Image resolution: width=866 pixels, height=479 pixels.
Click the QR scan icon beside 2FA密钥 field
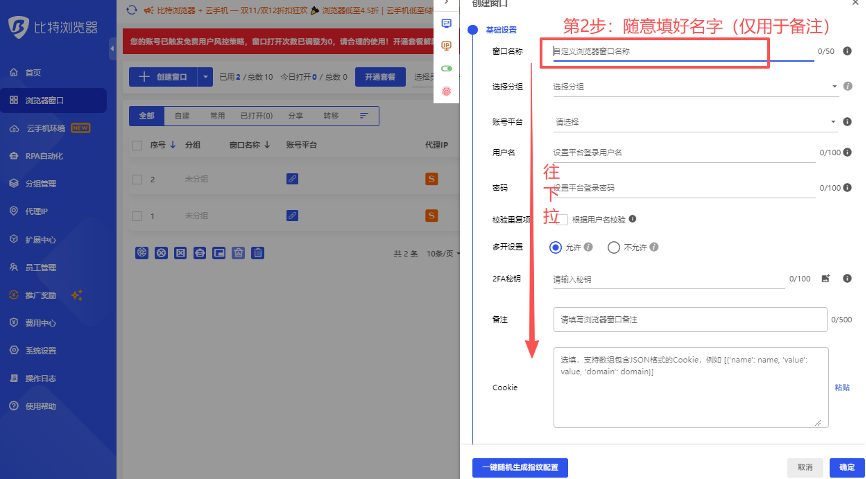(826, 278)
